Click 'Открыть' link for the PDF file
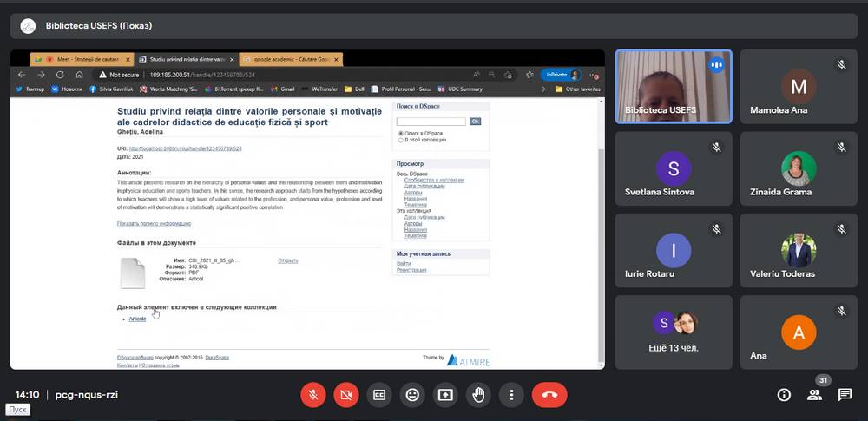Viewport: 868px width, 421px height. coord(288,260)
